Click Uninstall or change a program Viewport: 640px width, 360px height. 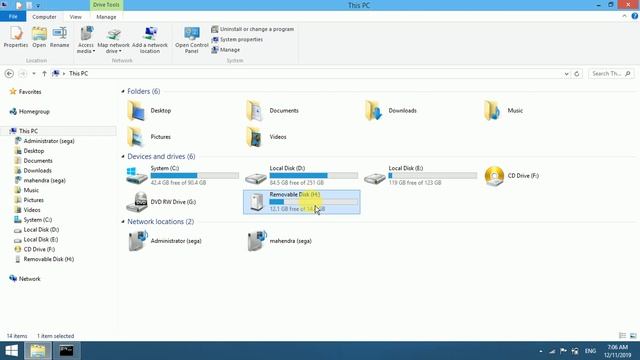click(x=253, y=29)
